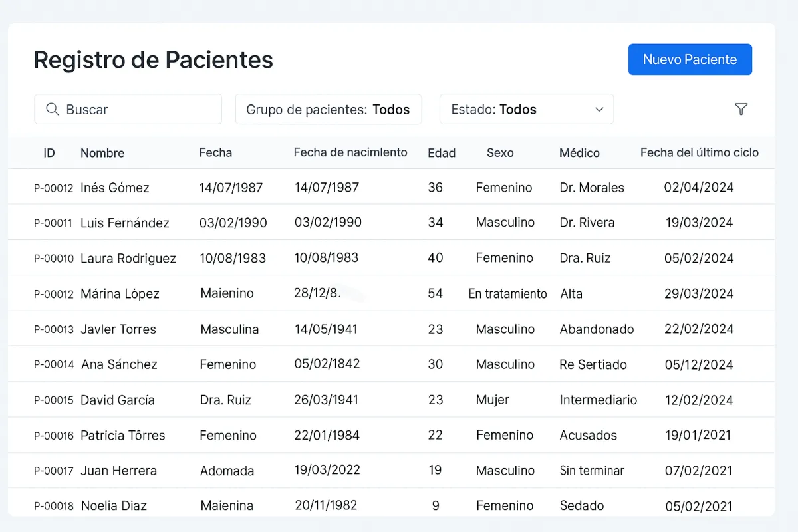
Task: Click the ID column header
Action: coord(49,152)
